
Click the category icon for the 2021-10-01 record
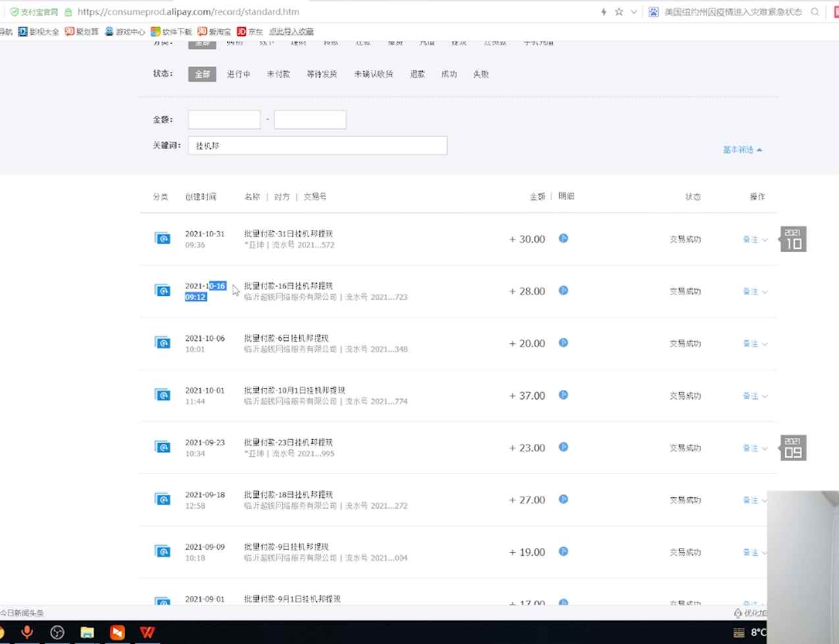(x=162, y=394)
